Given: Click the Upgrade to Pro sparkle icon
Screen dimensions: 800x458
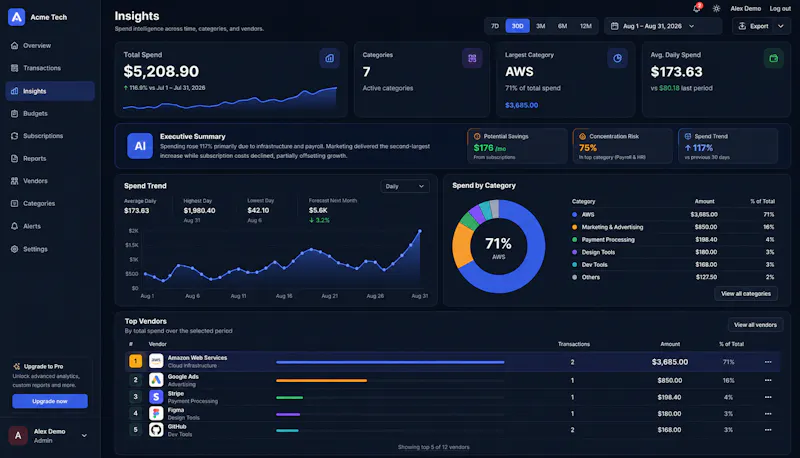Looking at the screenshot, I should click(17, 366).
